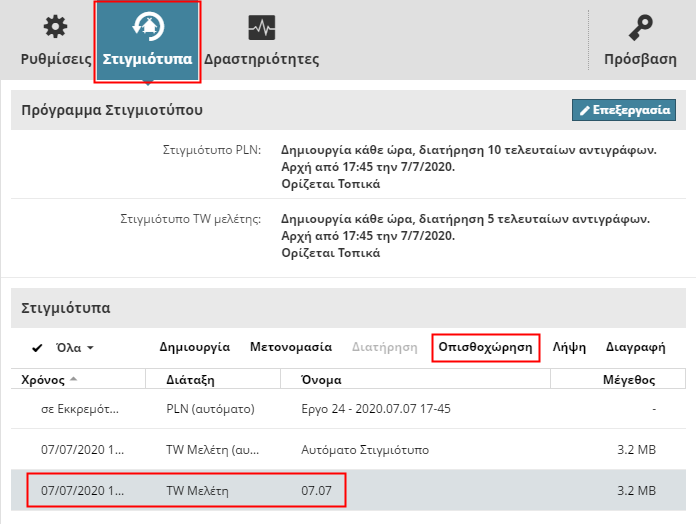Screen dimensions: 697x524
Task: Click the Snapshots clock-arrow icon
Action: (x=148, y=27)
